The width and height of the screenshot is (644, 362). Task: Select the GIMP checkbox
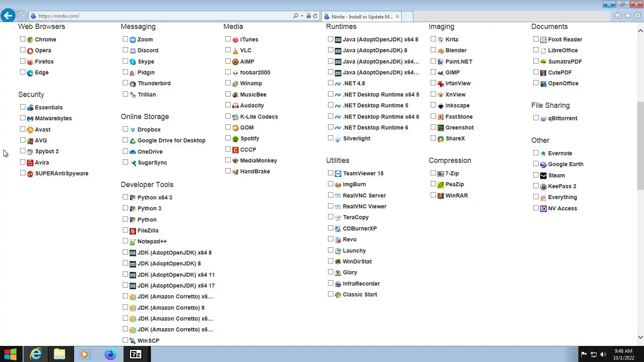(x=433, y=72)
